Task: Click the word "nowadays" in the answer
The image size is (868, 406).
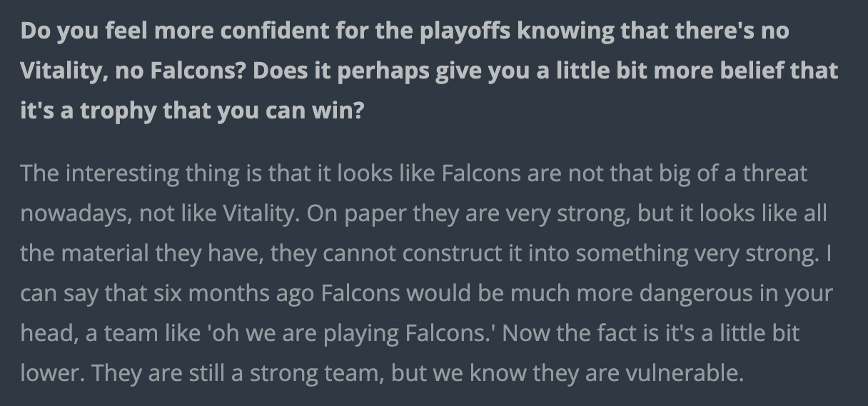Action: pos(74,213)
